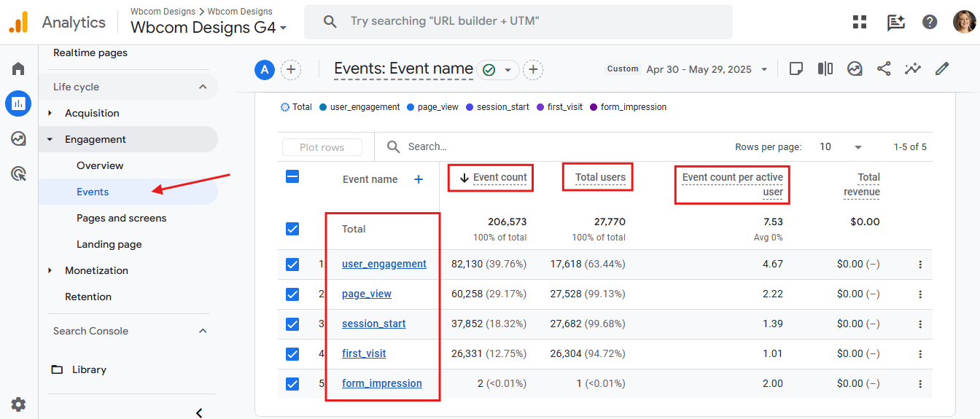This screenshot has width=980, height=419.
Task: Select Events in Engagement menu
Action: [x=93, y=192]
